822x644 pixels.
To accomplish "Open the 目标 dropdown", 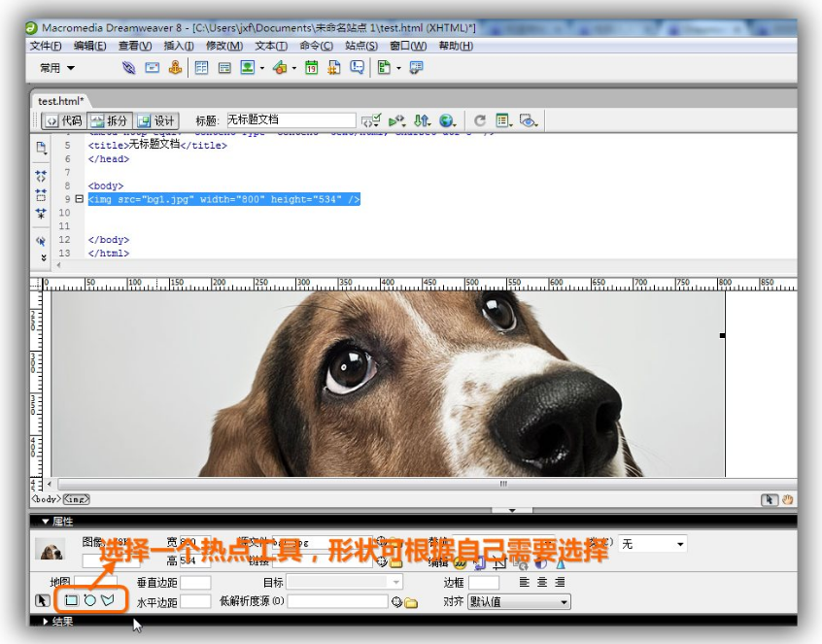I will pos(344,582).
